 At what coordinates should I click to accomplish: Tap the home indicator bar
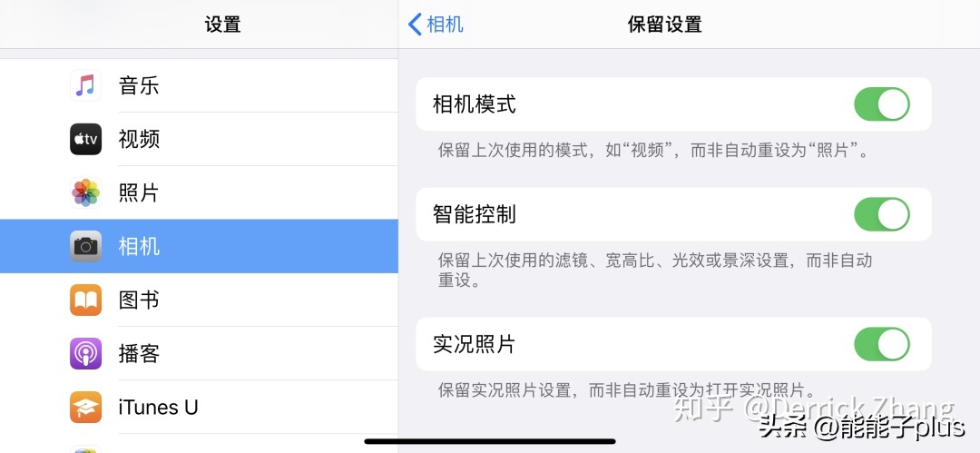pyautogui.click(x=490, y=441)
